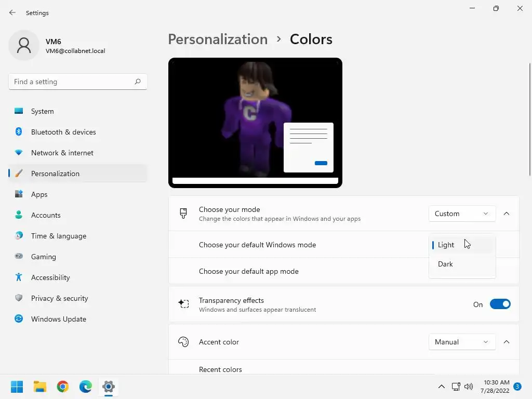Click the Settings gear on taskbar
This screenshot has height=399, width=532.
pos(109,387)
